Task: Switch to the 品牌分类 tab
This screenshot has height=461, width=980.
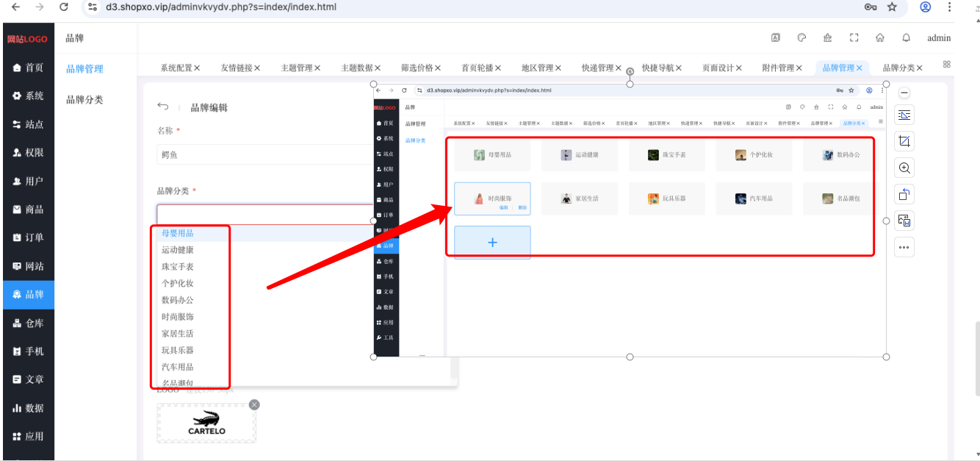Action: tap(898, 68)
